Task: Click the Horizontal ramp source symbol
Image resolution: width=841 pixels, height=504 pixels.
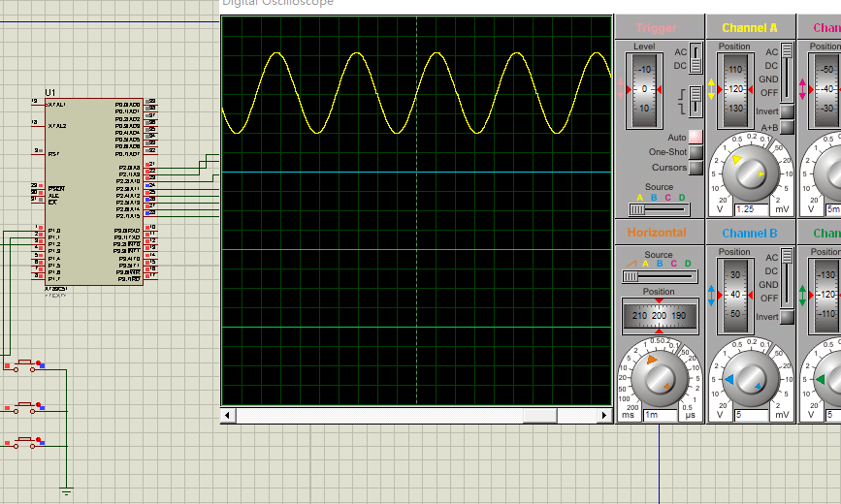Action: pyautogui.click(x=631, y=264)
